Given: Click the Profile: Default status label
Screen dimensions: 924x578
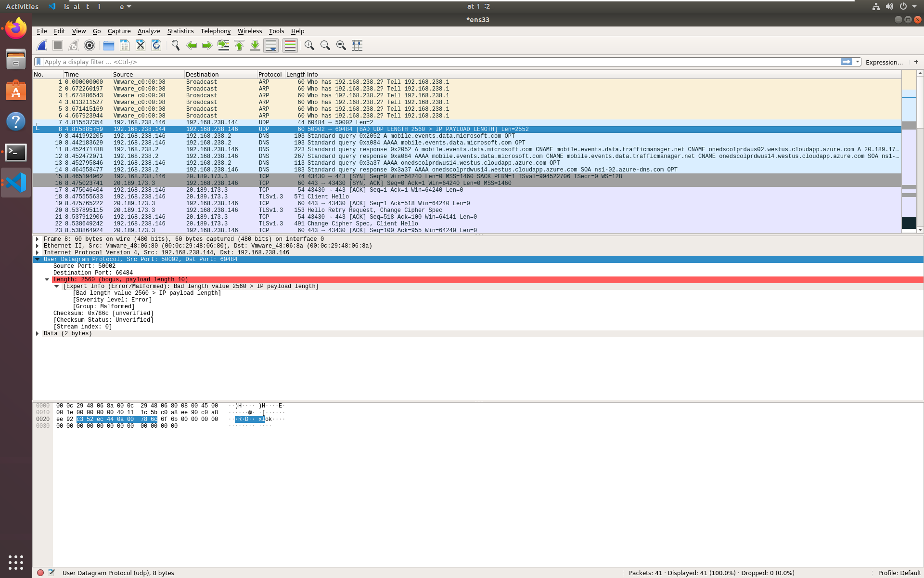Looking at the screenshot, I should click(899, 573).
